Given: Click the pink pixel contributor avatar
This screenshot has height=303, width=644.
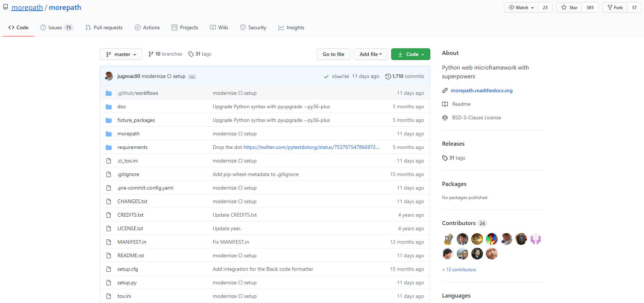Looking at the screenshot, I should [x=536, y=239].
